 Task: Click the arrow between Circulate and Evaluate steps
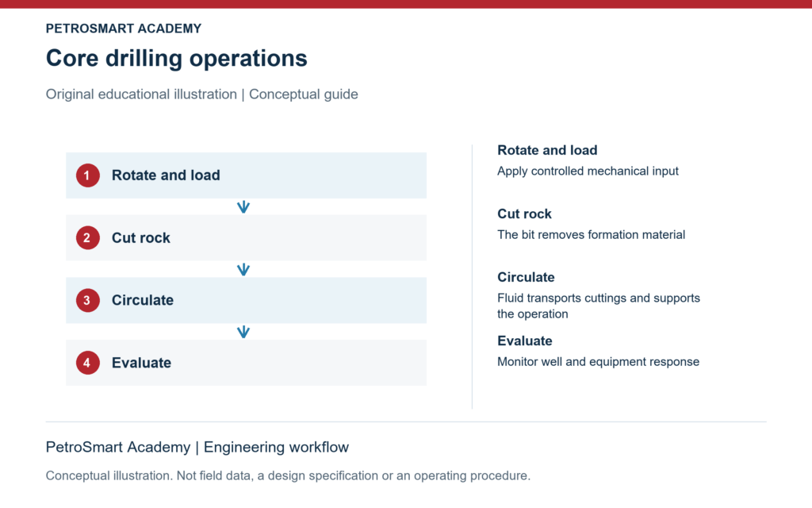(243, 332)
